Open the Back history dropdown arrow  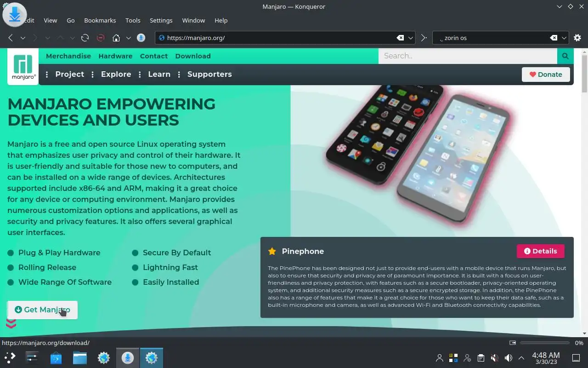tap(23, 38)
